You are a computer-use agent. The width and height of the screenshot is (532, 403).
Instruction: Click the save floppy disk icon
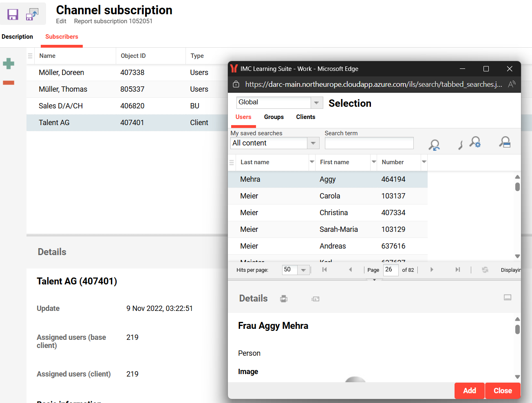coord(13,15)
